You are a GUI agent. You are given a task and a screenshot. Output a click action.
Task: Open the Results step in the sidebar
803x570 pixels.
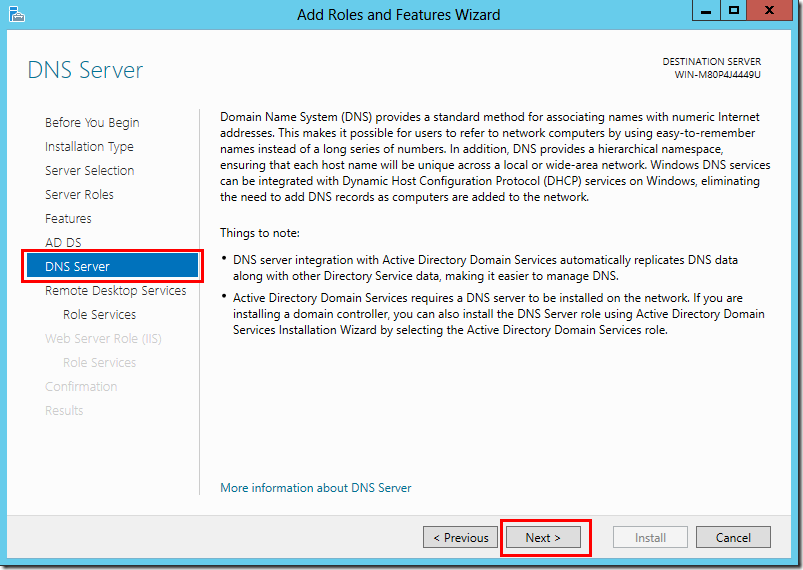[x=64, y=411]
